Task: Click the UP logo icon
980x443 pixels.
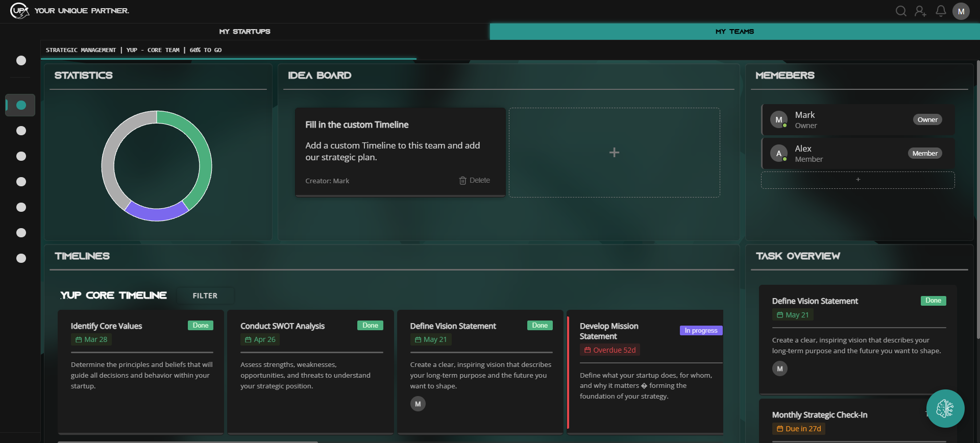Action: [19, 10]
